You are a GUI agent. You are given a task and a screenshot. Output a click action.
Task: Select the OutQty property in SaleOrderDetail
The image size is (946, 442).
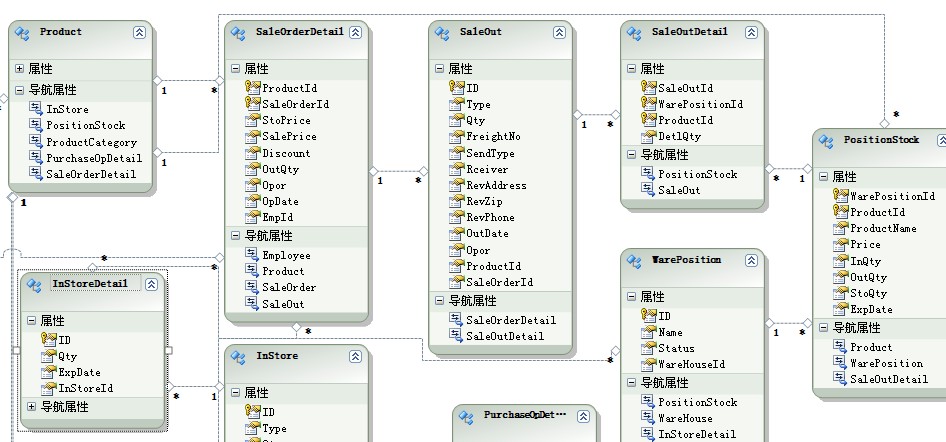click(x=281, y=169)
